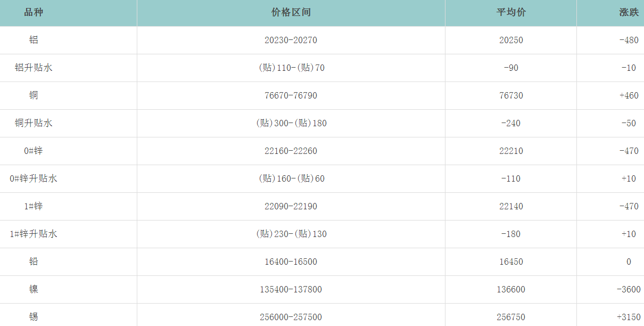644x326 pixels.
Task: Click the 涨跌 column header
Action: point(629,12)
